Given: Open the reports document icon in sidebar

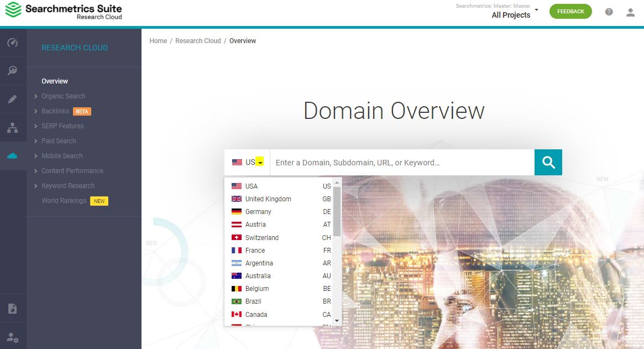Looking at the screenshot, I should 12,308.
